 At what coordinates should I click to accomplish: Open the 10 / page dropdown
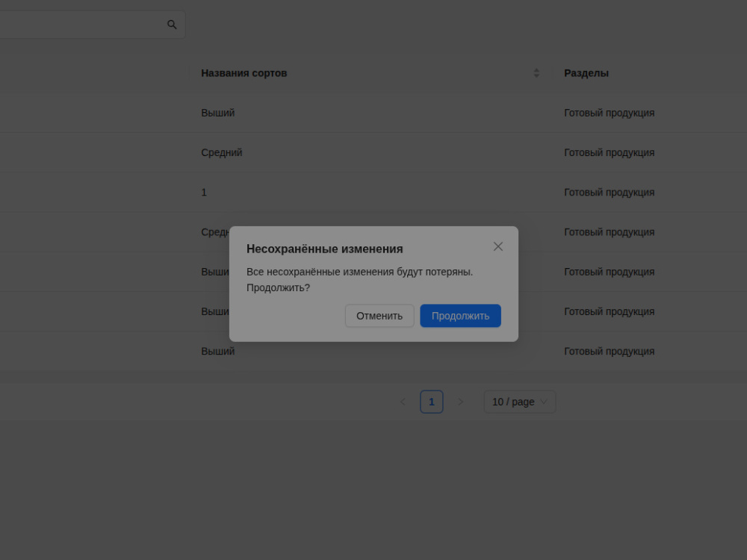coord(520,402)
